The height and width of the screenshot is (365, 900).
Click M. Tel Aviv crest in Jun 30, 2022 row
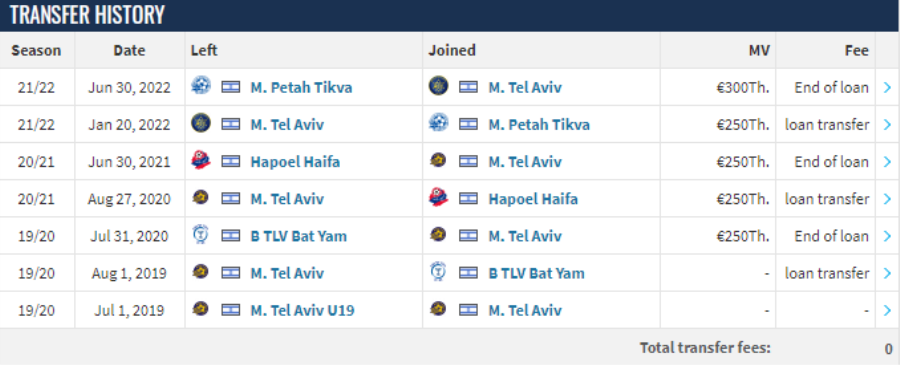[439, 86]
